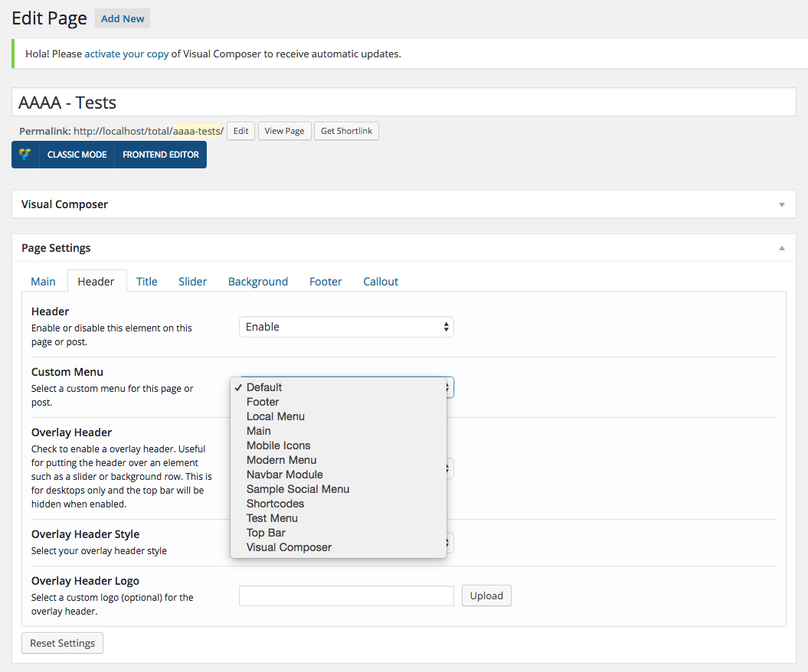
Task: Expand the Visual Composer panel arrow
Action: pos(782,205)
